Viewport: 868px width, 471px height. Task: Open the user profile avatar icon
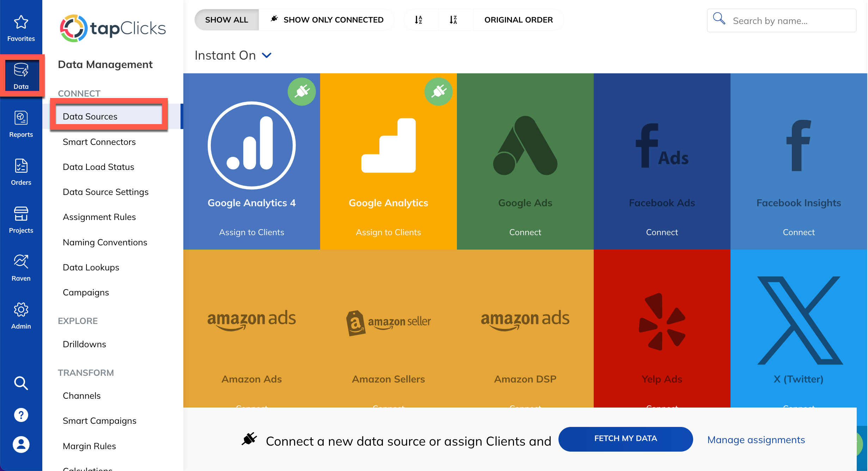pos(21,445)
